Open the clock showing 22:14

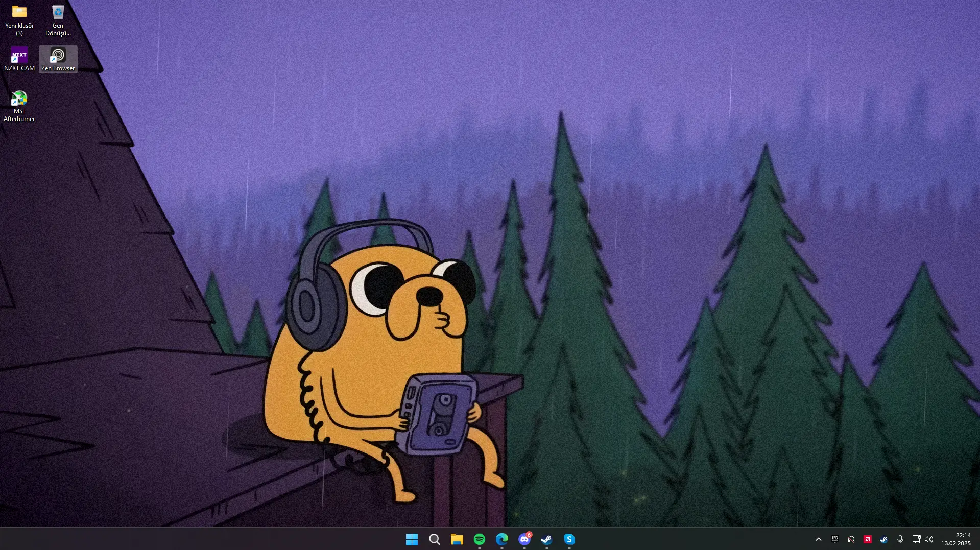point(956,539)
